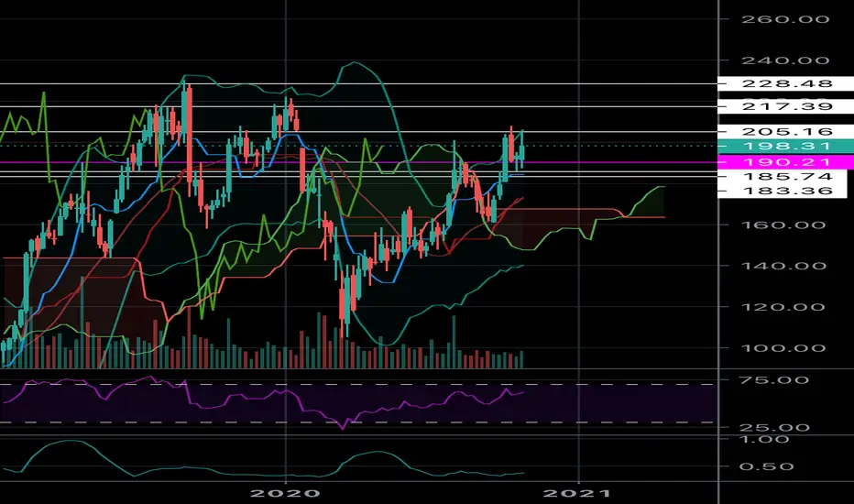Screen dimensions: 854x504
Task: Click the 2021 time axis label
Action: pyautogui.click(x=577, y=494)
